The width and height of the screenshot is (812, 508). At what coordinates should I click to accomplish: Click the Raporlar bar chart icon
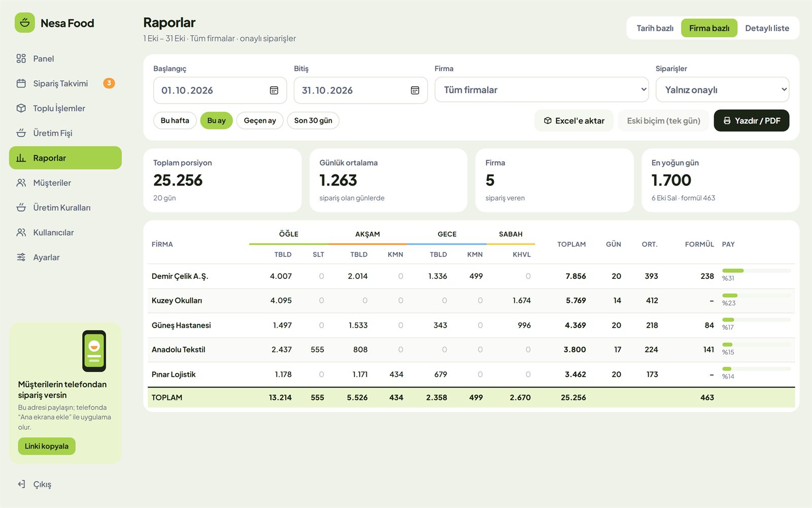[21, 158]
